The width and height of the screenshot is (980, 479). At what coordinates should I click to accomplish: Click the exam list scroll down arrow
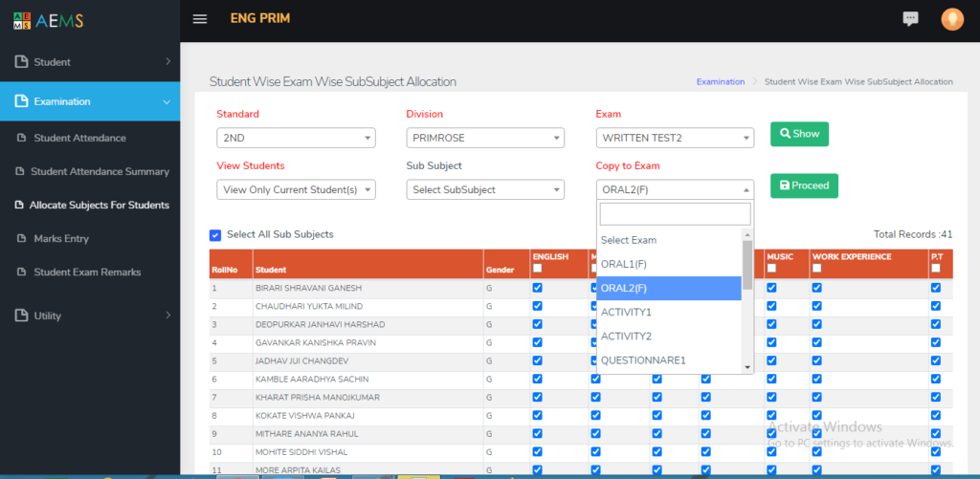pyautogui.click(x=746, y=367)
